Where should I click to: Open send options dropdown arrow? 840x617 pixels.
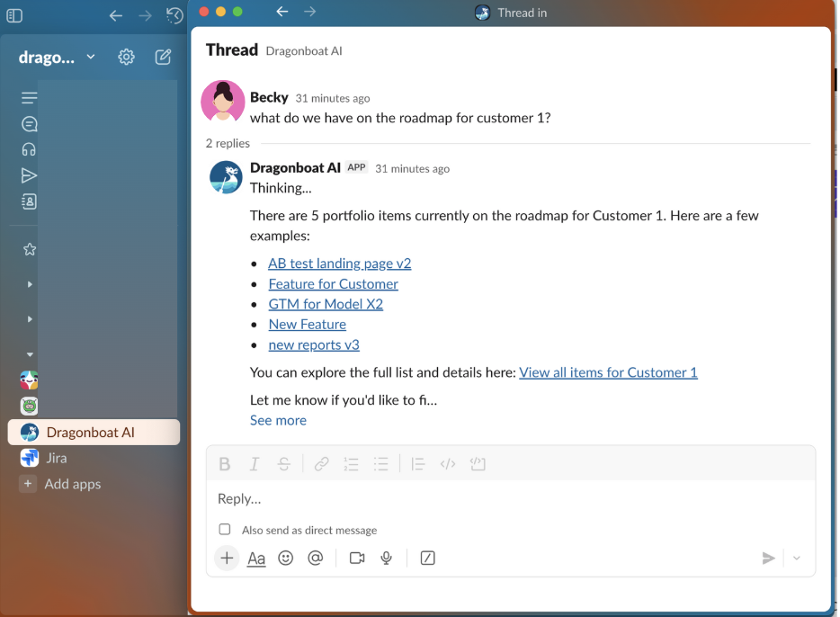point(797,559)
